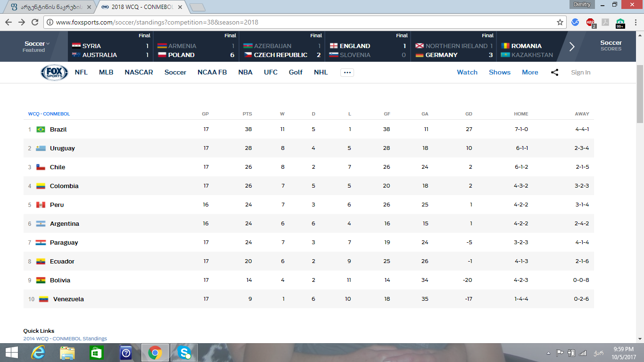The height and width of the screenshot is (362, 644).
Task: View the England vs Slovenia match
Action: tap(367, 46)
